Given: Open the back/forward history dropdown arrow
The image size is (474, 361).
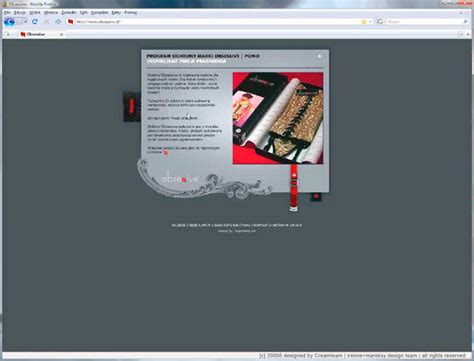Looking at the screenshot, I should pyautogui.click(x=25, y=22).
